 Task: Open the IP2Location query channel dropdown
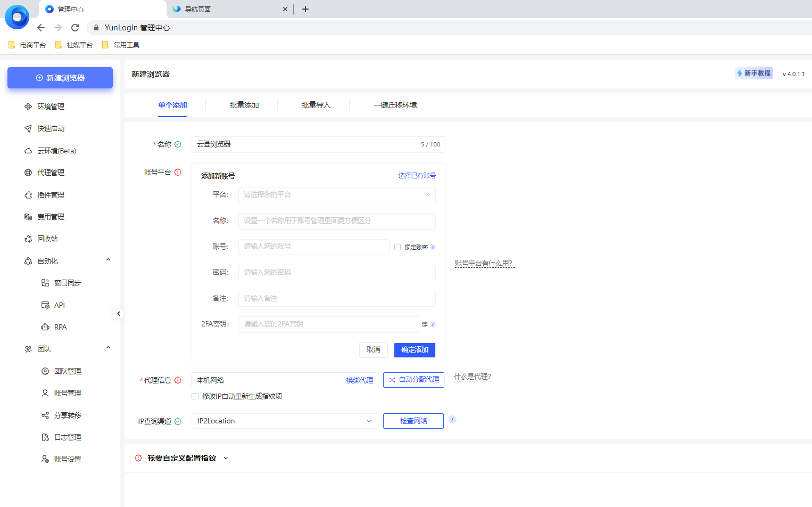pyautogui.click(x=284, y=421)
